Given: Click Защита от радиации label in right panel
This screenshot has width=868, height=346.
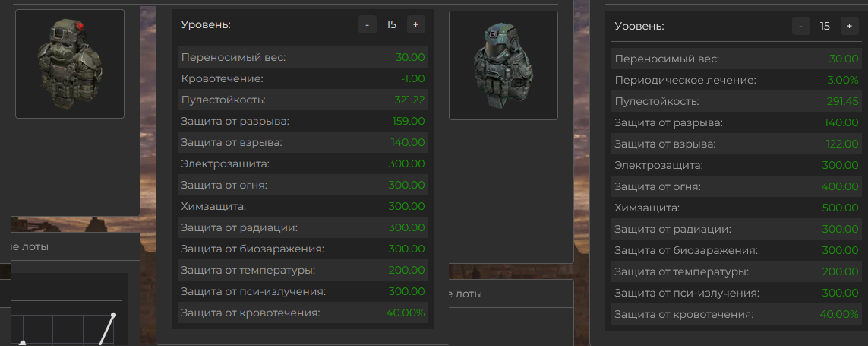Looking at the screenshot, I should (673, 229).
